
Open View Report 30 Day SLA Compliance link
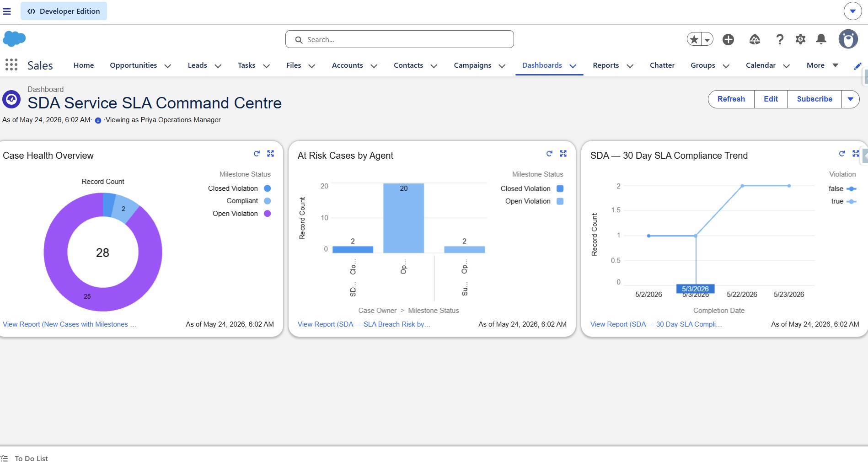(656, 324)
